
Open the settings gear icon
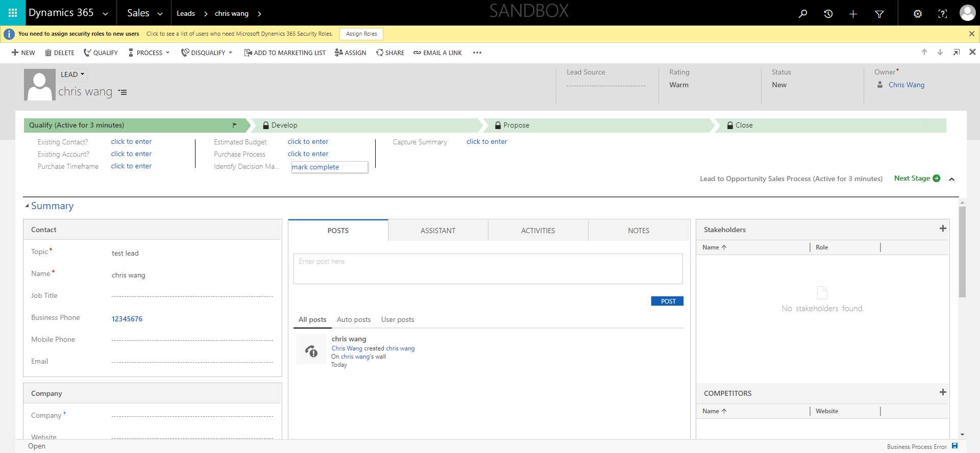[x=917, y=14]
